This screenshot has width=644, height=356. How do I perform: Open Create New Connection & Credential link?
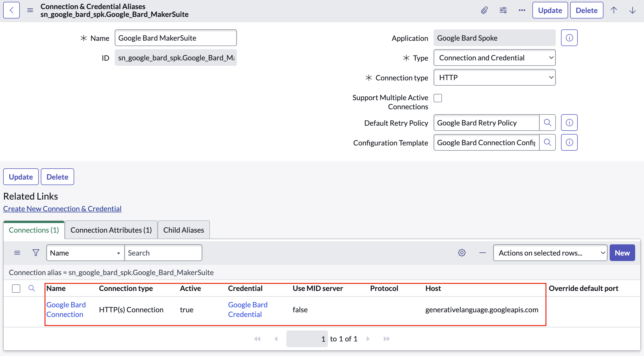(x=62, y=209)
